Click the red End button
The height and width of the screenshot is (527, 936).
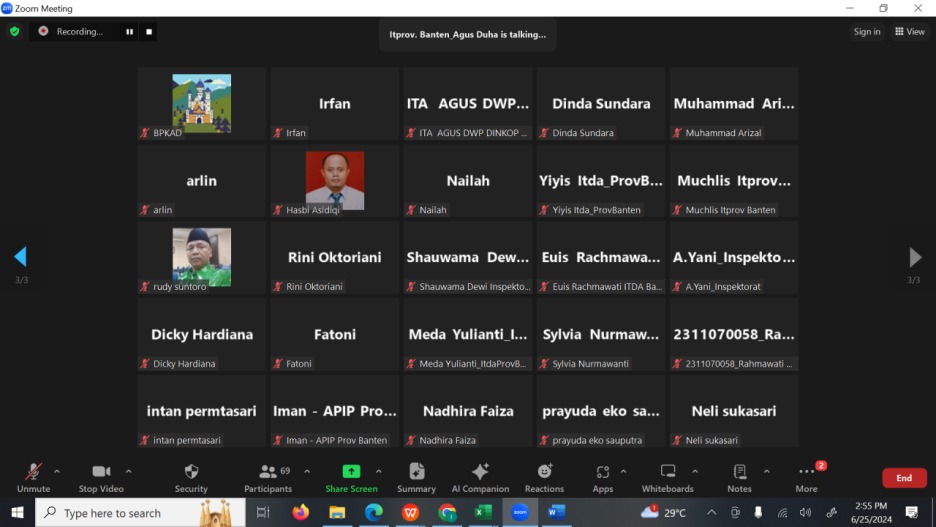(x=903, y=478)
